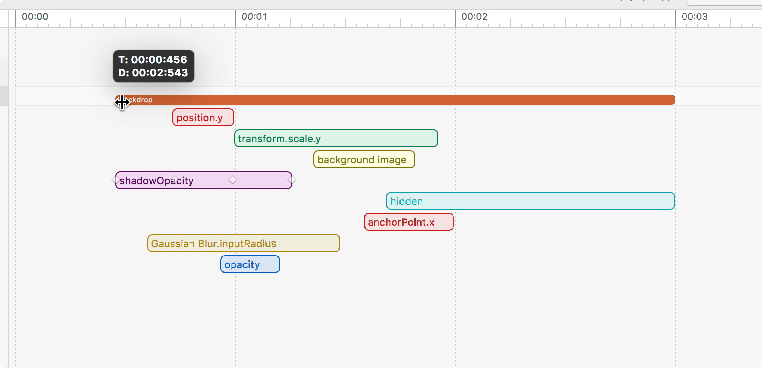Screen dimensions: 762x368
Task: Click the background image animation bar
Action: point(364,159)
